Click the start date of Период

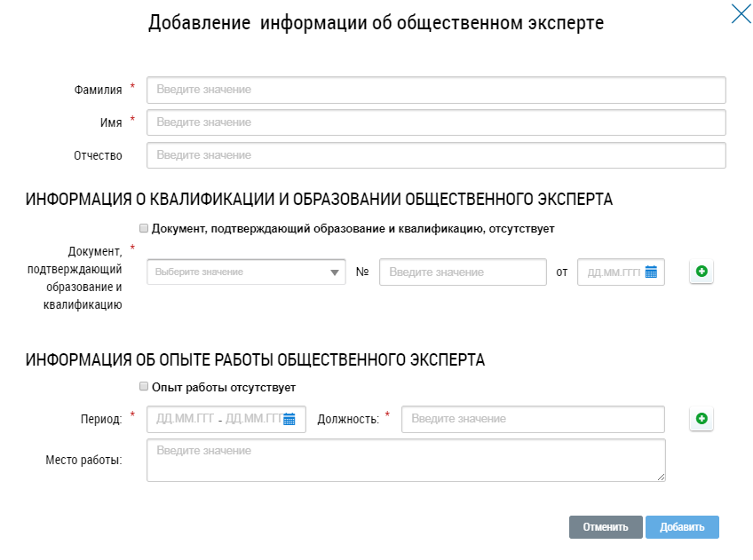[x=184, y=419]
